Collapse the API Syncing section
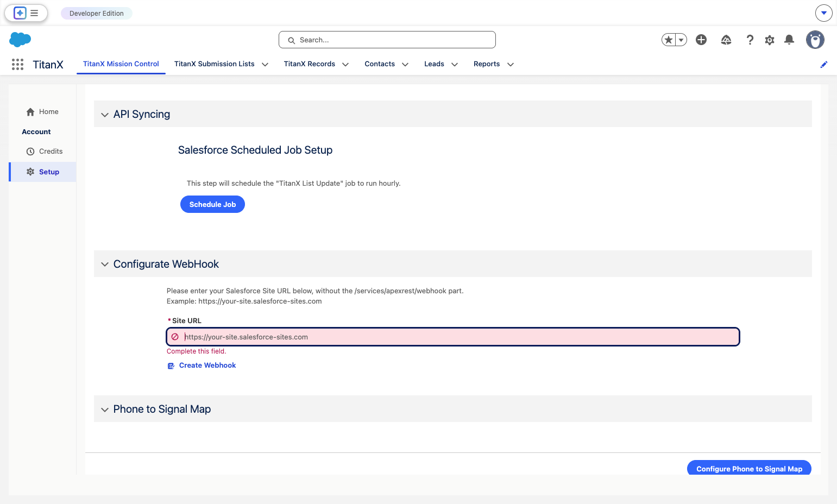This screenshot has width=837, height=504. [x=105, y=115]
